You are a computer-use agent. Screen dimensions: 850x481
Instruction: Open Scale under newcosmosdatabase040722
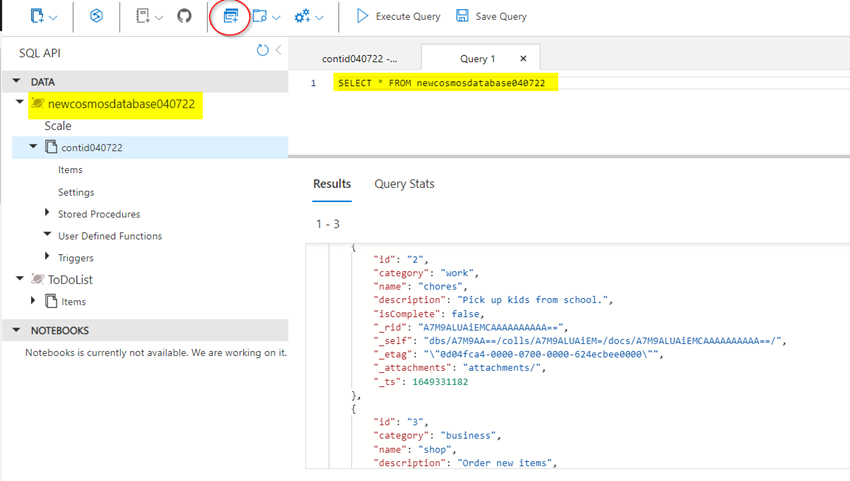[x=58, y=126]
